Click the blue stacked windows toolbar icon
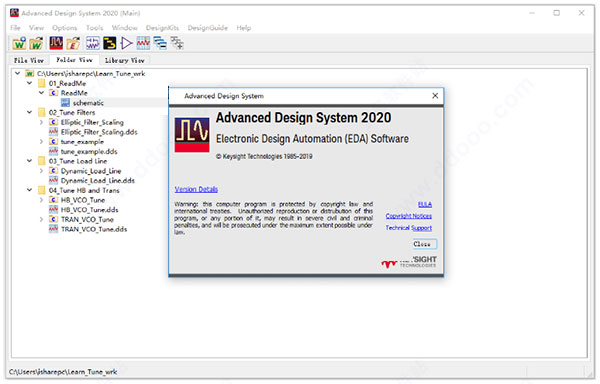 [x=160, y=43]
